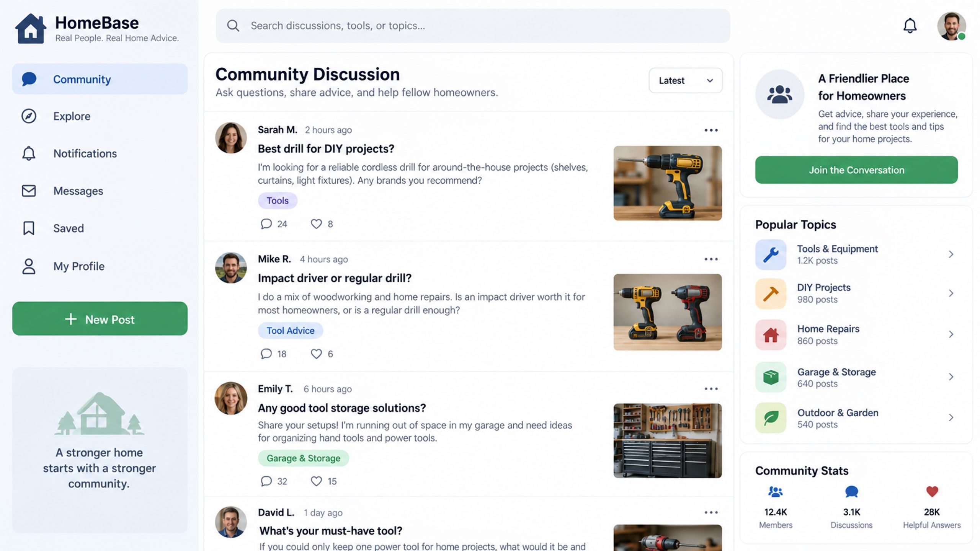Click the Join the Conversation button
980x551 pixels.
[x=856, y=170]
